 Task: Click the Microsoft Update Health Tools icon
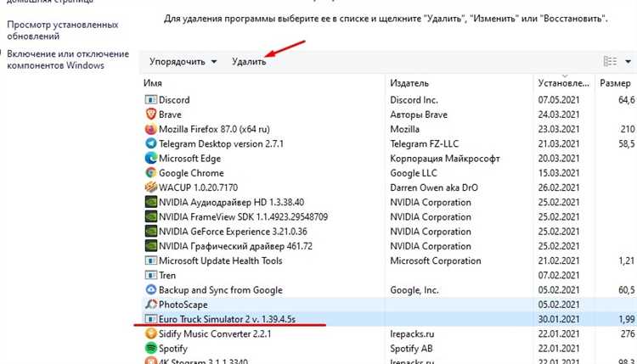(x=150, y=260)
